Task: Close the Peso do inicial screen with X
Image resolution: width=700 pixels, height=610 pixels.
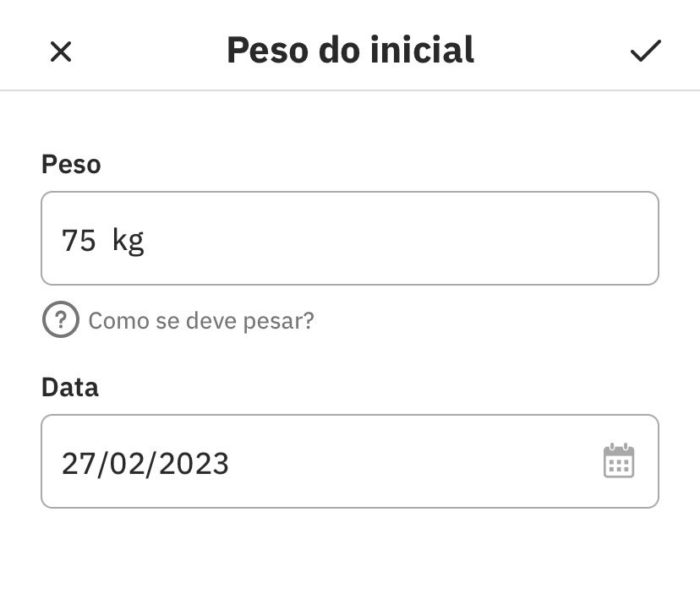Action: click(61, 52)
